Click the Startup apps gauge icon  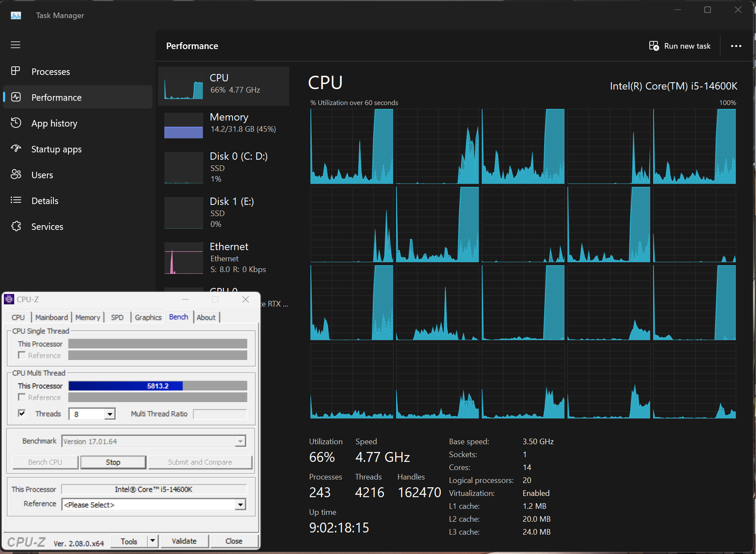(x=16, y=149)
